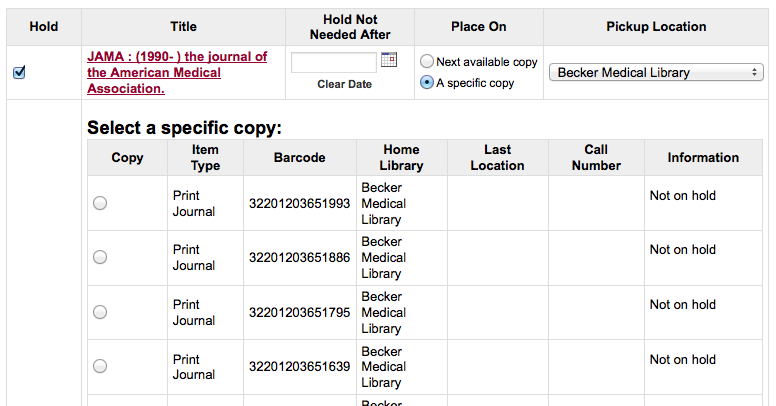Select copy with barcode 32201203651639
Viewport: 776px width, 406px height.
click(x=100, y=366)
